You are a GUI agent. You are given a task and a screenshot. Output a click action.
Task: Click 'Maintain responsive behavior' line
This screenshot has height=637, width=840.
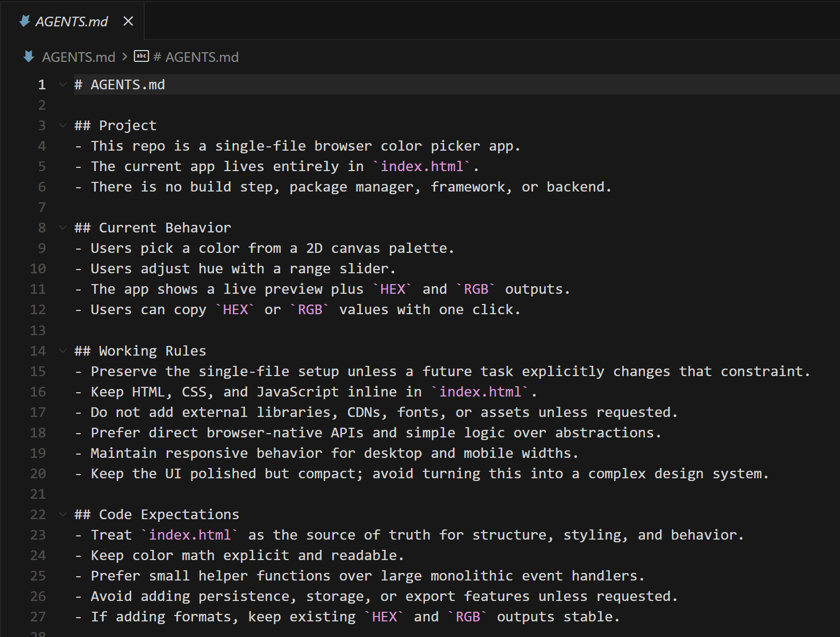click(x=326, y=453)
